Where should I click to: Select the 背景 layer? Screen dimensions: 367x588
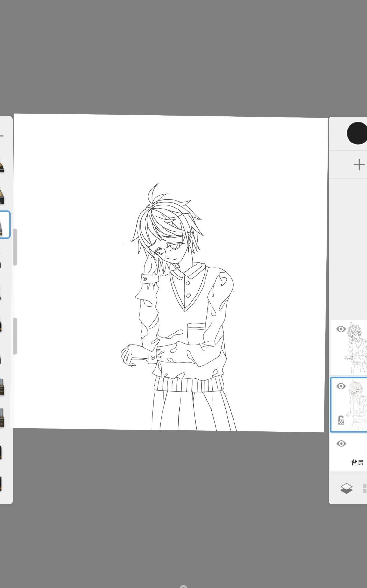(349, 452)
